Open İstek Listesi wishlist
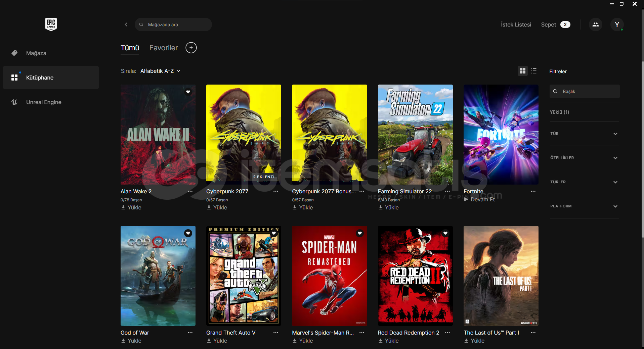The image size is (644, 349). click(516, 24)
